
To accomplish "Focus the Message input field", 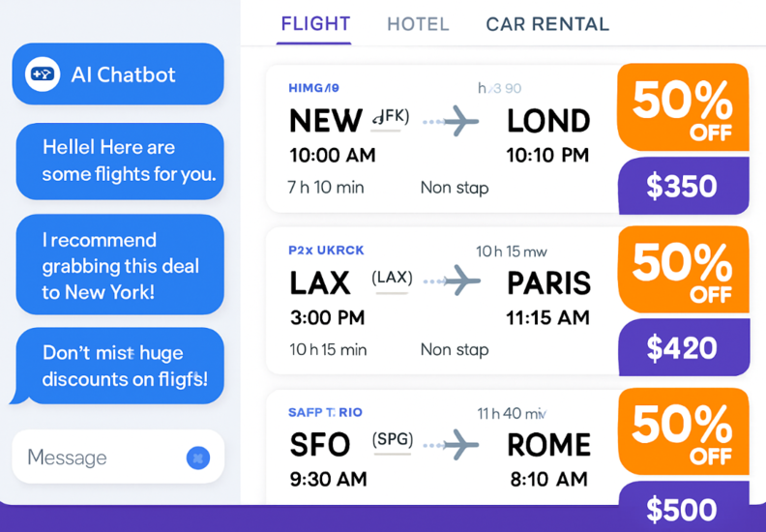I will pyautogui.click(x=118, y=458).
